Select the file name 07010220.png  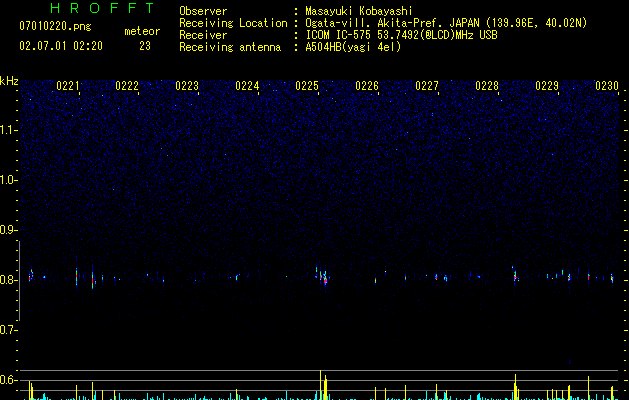click(55, 27)
